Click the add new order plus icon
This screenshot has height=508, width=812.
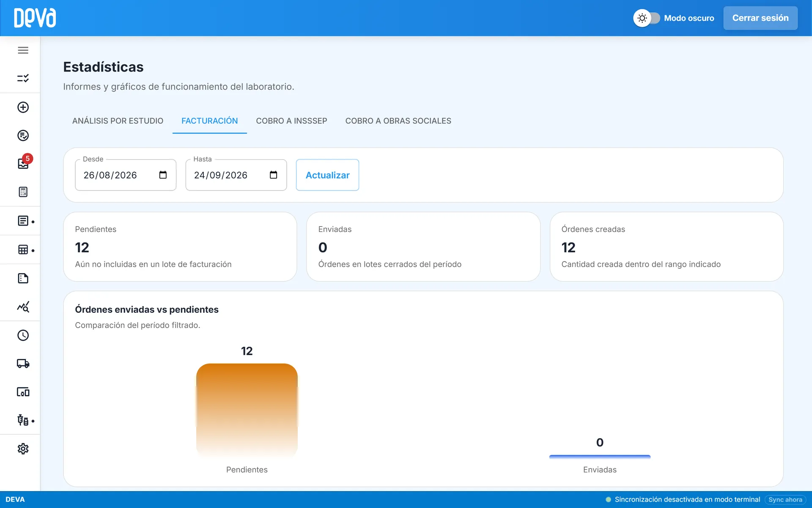pyautogui.click(x=23, y=107)
